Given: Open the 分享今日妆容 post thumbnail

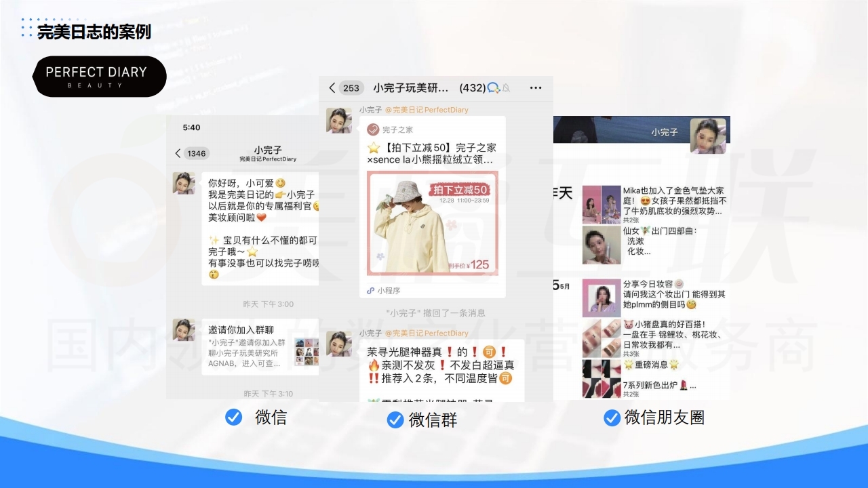Looking at the screenshot, I should click(601, 298).
